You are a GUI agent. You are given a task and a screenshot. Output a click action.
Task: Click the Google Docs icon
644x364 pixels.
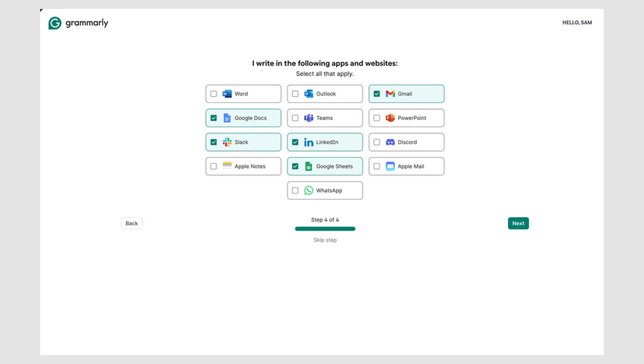227,118
